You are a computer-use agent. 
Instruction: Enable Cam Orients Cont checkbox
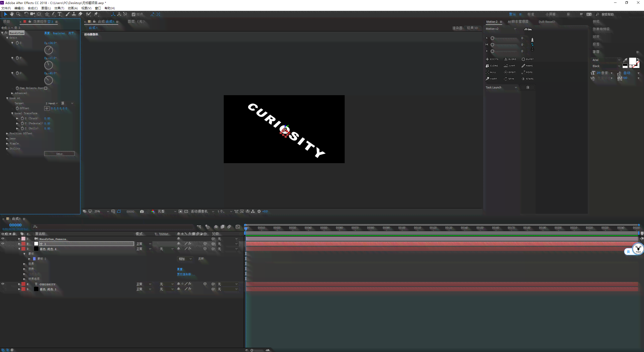coord(46,88)
